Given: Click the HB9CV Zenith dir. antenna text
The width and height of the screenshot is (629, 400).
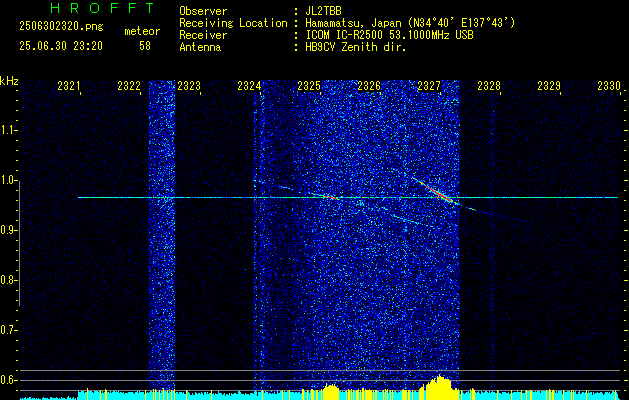Looking at the screenshot, I should click(356, 47).
